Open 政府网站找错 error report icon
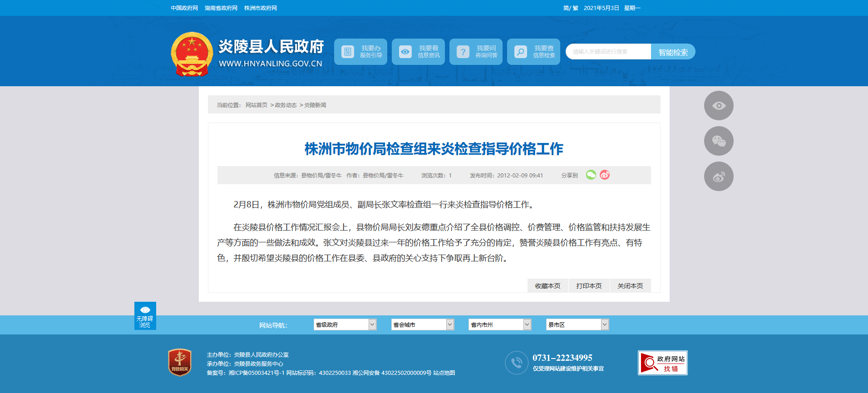868x393 pixels. (662, 363)
